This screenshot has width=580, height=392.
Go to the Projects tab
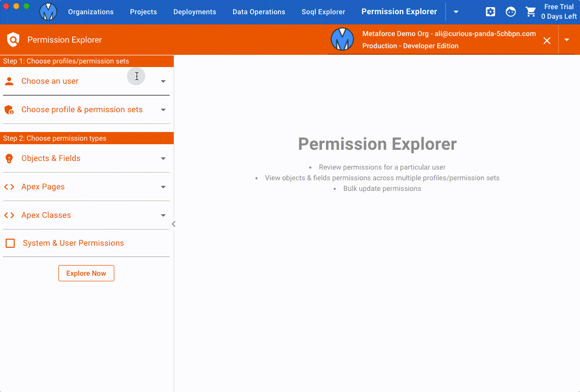(143, 12)
